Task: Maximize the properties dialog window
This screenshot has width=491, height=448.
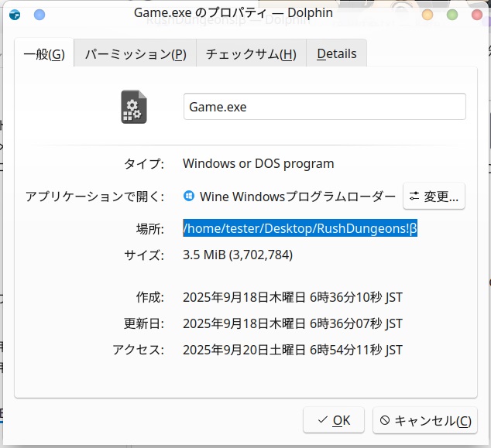Action: [x=452, y=14]
